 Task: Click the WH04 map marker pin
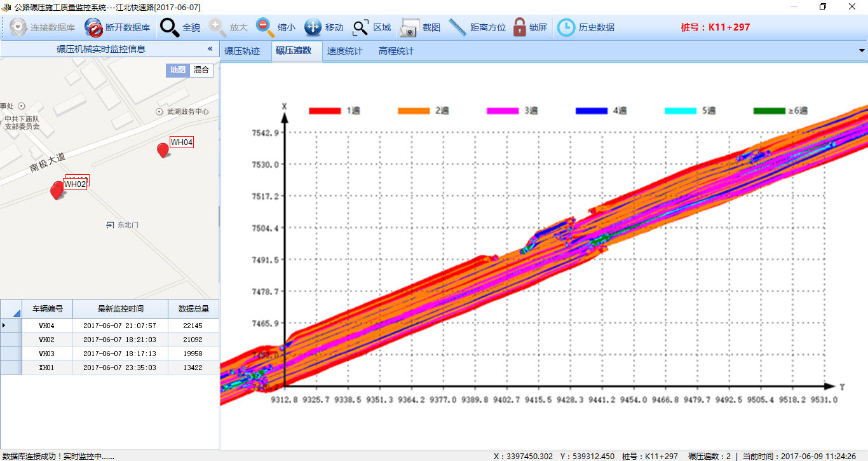point(163,150)
